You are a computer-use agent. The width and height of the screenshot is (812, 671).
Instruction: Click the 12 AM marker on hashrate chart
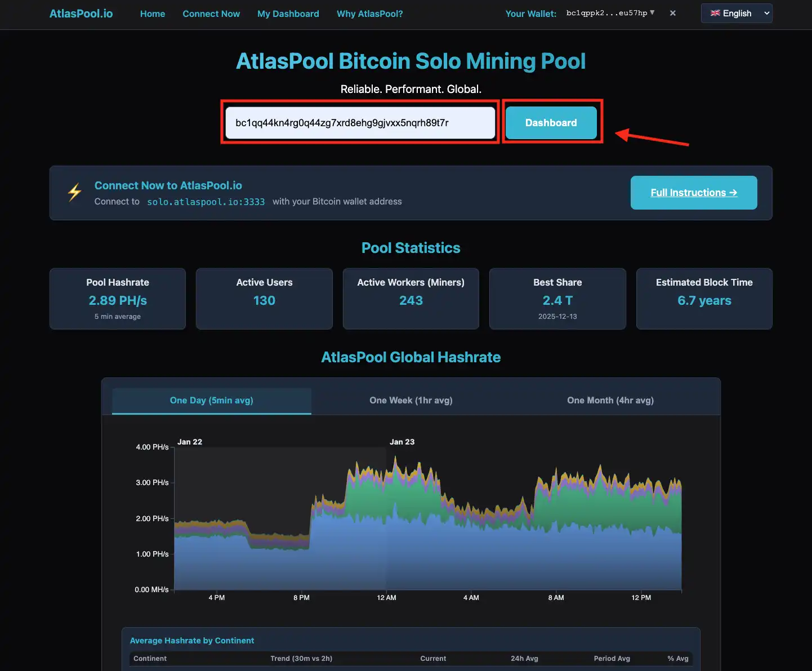[387, 598]
